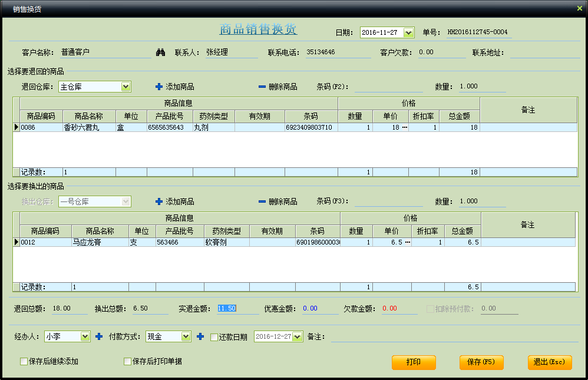Select the row indicator for product 0086
Viewport: 588px width, 380px height.
16,127
